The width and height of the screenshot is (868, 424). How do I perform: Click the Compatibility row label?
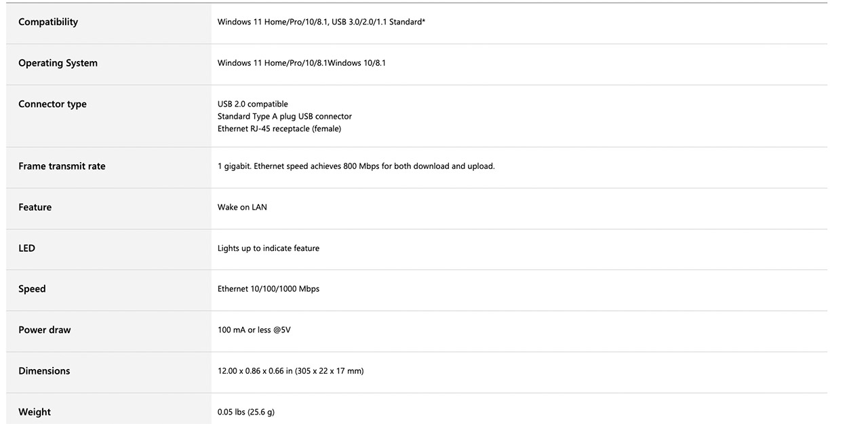[x=48, y=22]
